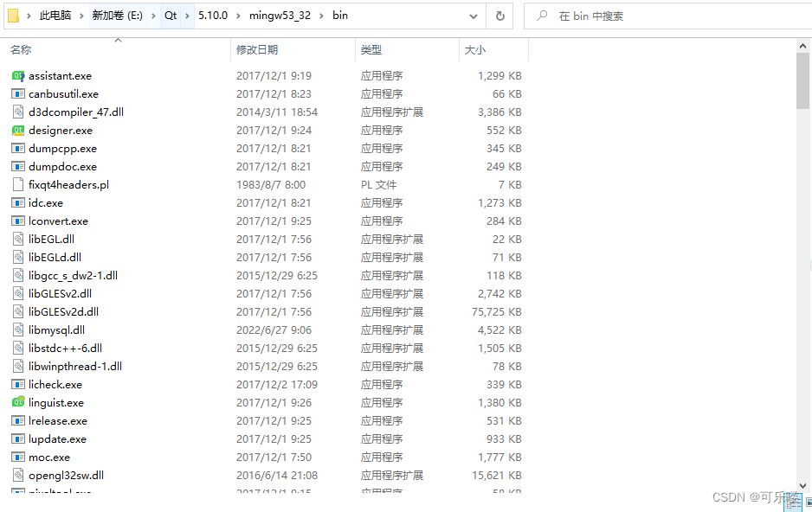Select the d3dcompiler_47.dll file icon
The height and width of the screenshot is (512, 812).
pyautogui.click(x=18, y=112)
